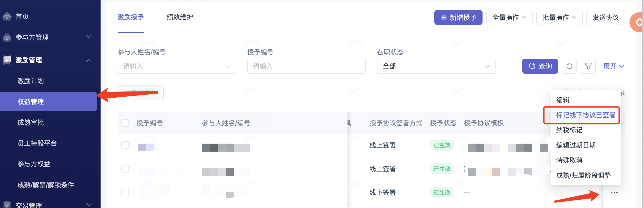
Task: Click the 新增授予 button
Action: pos(458,17)
